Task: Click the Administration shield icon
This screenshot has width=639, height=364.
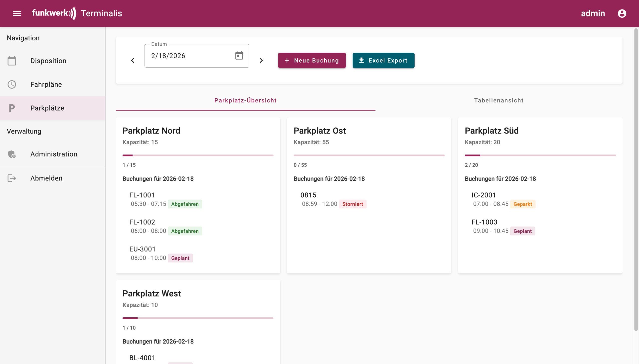Action: [12, 154]
